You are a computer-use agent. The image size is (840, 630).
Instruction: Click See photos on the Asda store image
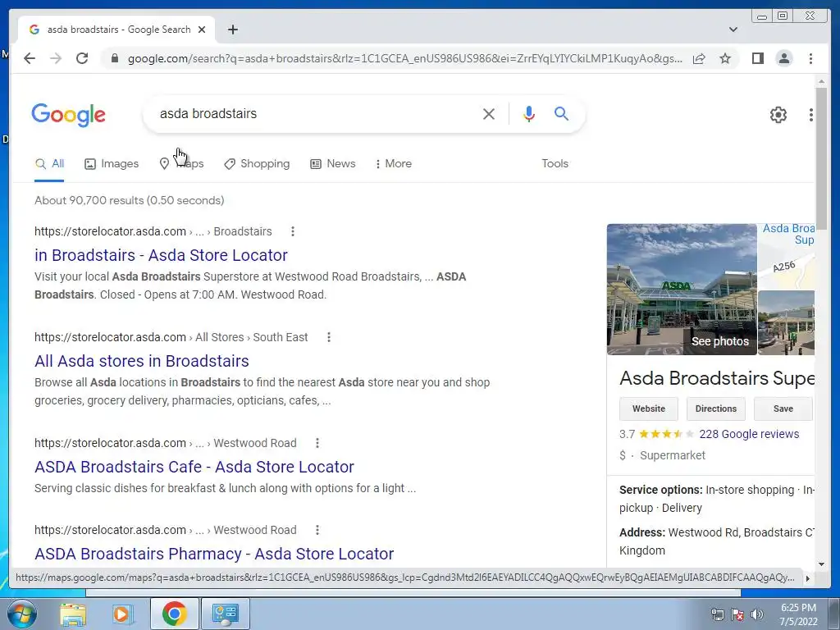tap(719, 341)
